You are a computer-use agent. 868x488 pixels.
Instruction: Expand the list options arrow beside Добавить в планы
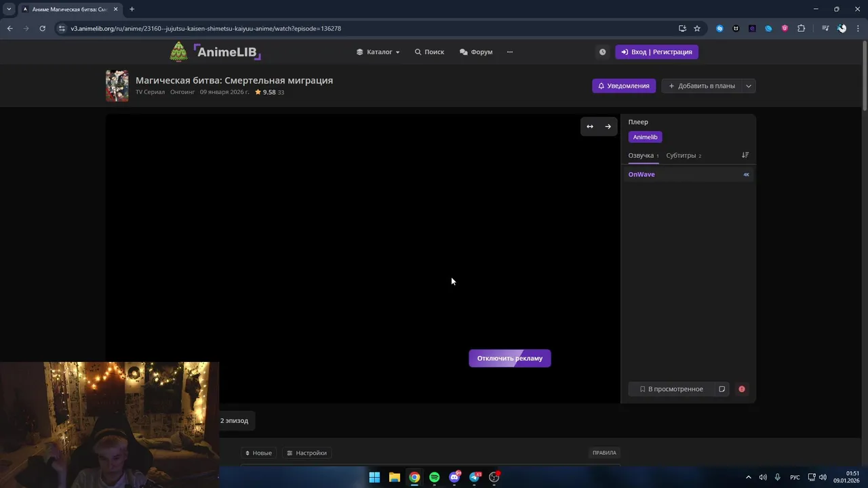(x=749, y=86)
